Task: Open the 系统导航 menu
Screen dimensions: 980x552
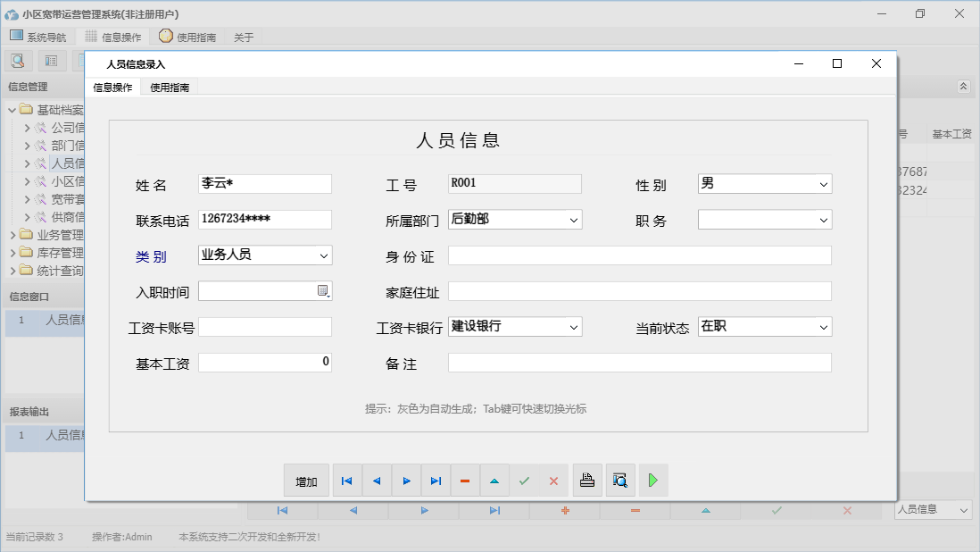Action: (38, 37)
